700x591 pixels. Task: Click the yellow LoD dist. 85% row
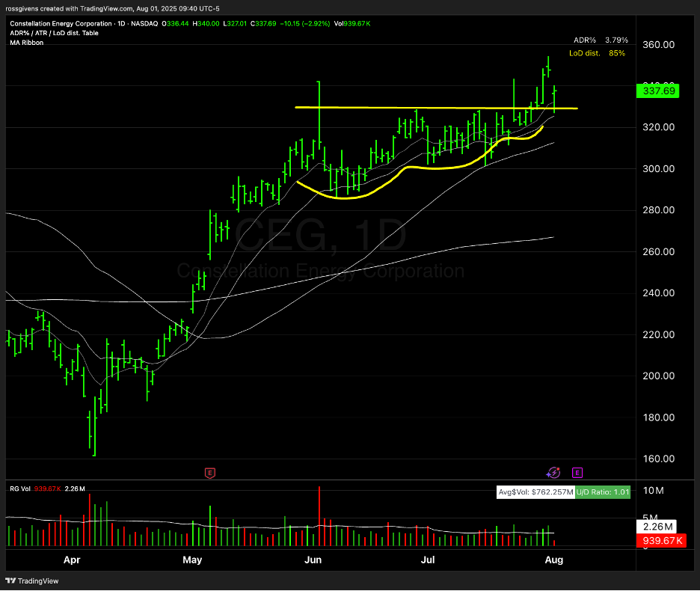596,53
